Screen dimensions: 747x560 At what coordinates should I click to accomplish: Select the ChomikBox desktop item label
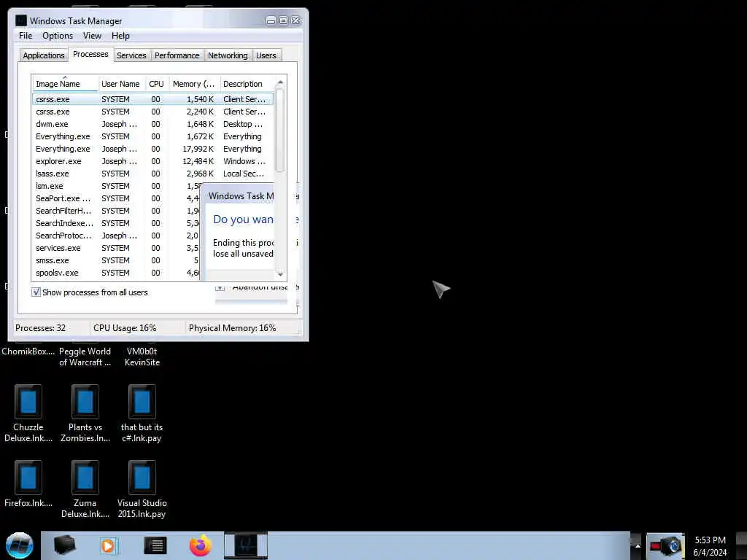28,351
